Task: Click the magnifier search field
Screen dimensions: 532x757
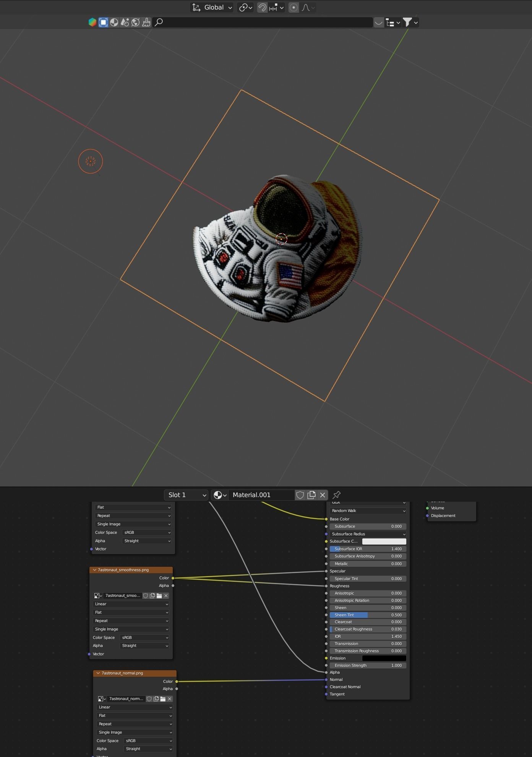Action: click(x=263, y=23)
